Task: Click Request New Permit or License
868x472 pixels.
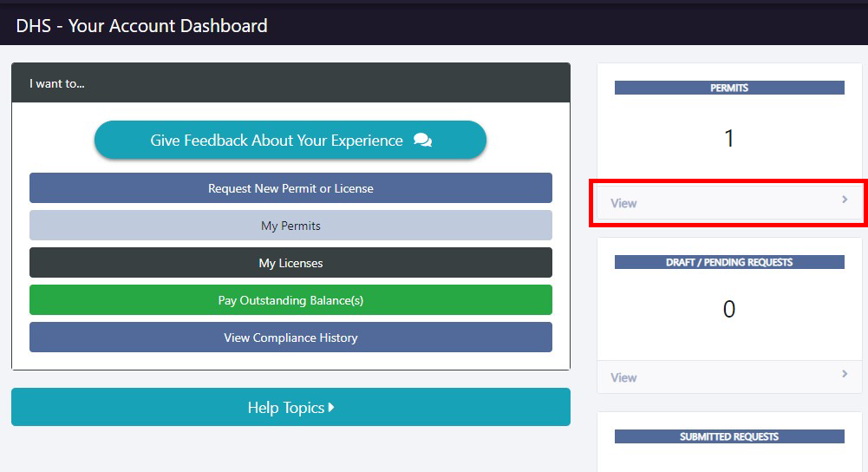Action: [x=290, y=188]
